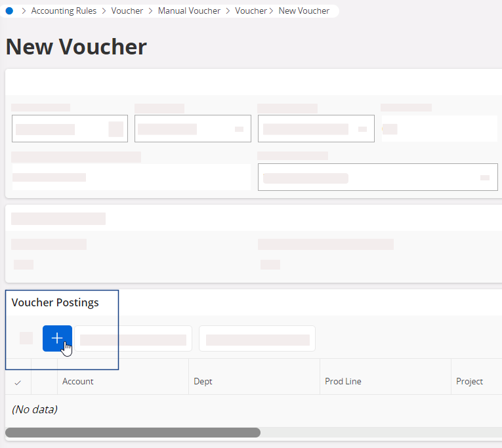502x448 pixels.
Task: Sort by the Account column header
Action: pyautogui.click(x=78, y=382)
